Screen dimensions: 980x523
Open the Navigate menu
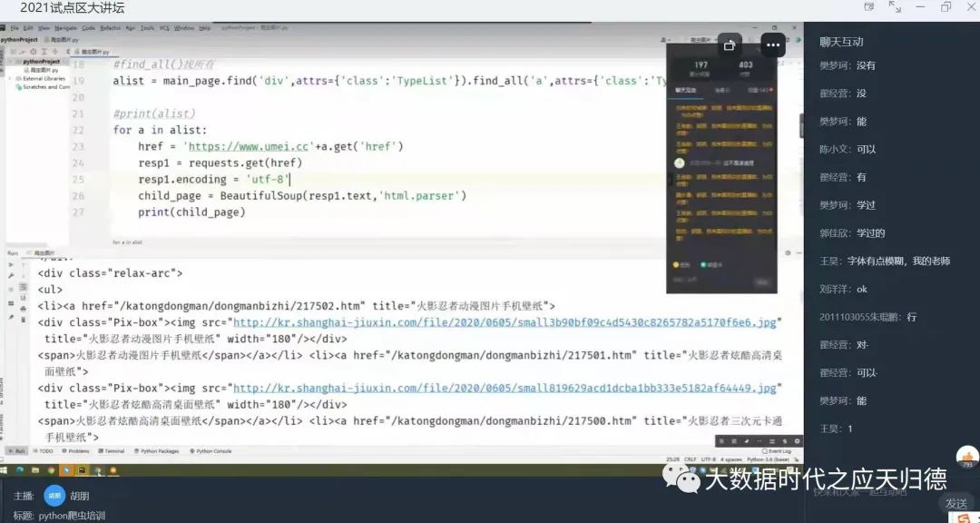click(65, 28)
